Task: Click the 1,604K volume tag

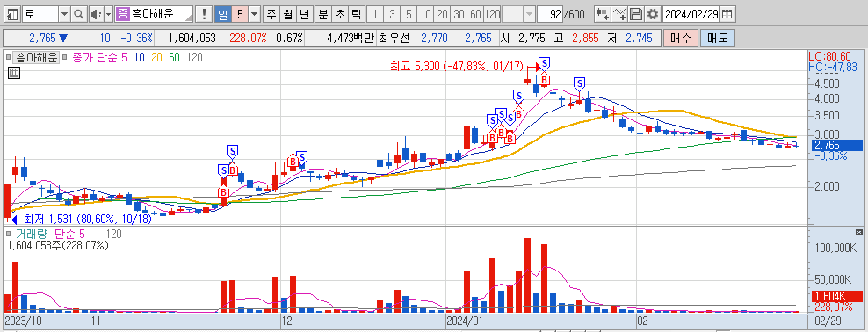Action: point(836,297)
